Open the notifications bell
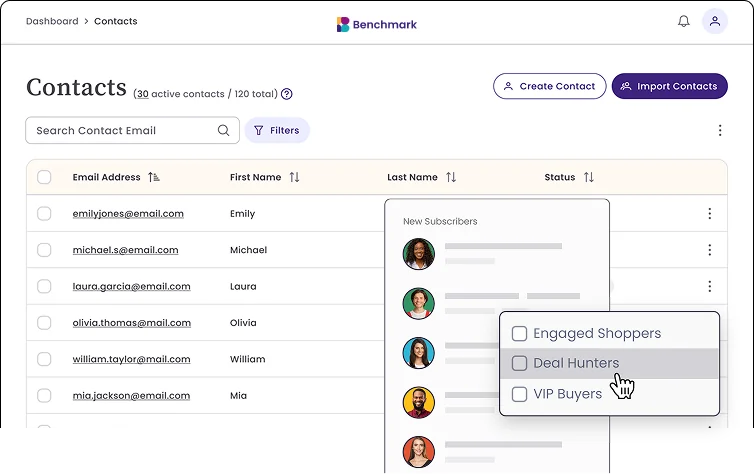The image size is (754, 474). pyautogui.click(x=683, y=21)
